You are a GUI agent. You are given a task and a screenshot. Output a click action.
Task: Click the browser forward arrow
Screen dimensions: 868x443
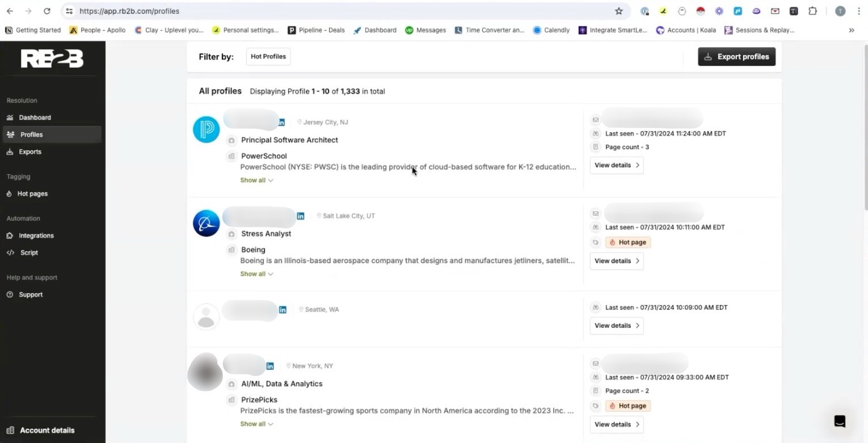tap(28, 11)
